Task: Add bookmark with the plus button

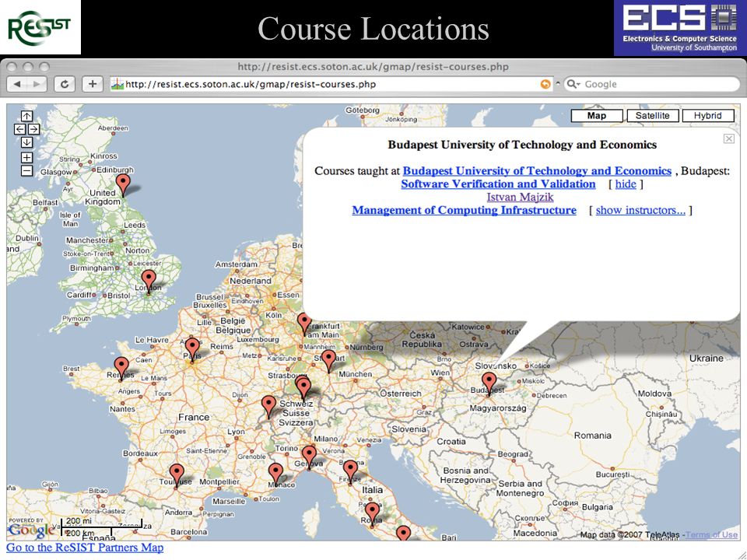Action: click(93, 84)
